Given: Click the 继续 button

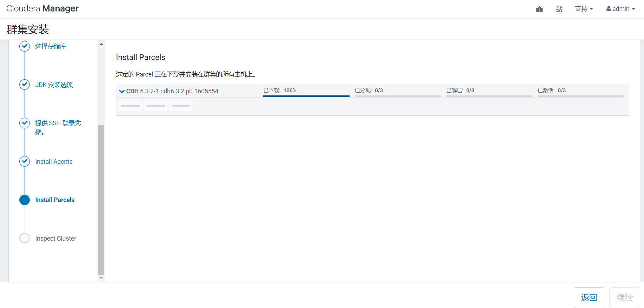Looking at the screenshot, I should (625, 297).
